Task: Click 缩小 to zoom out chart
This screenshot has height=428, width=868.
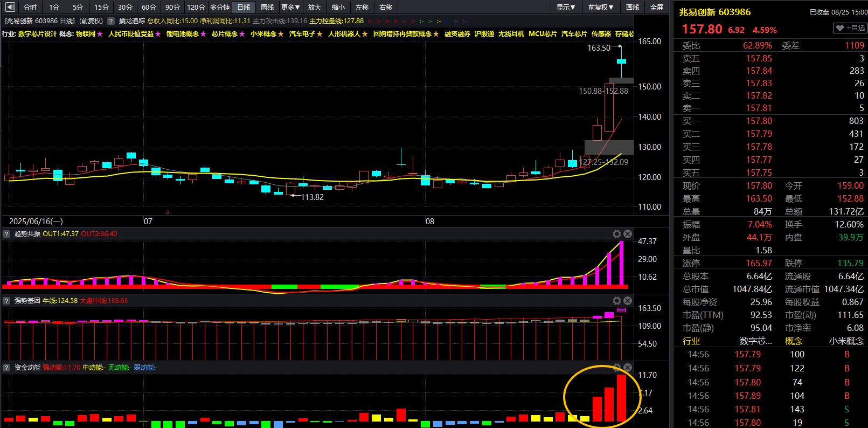Action: pyautogui.click(x=338, y=7)
